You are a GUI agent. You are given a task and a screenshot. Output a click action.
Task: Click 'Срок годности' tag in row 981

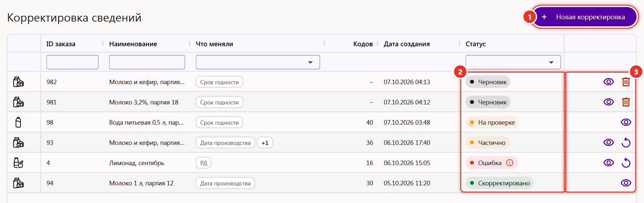219,102
